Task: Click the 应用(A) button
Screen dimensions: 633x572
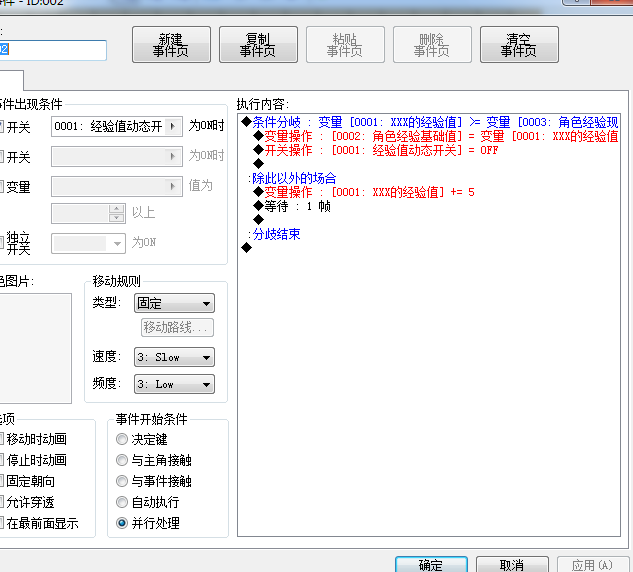Action: click(x=592, y=564)
